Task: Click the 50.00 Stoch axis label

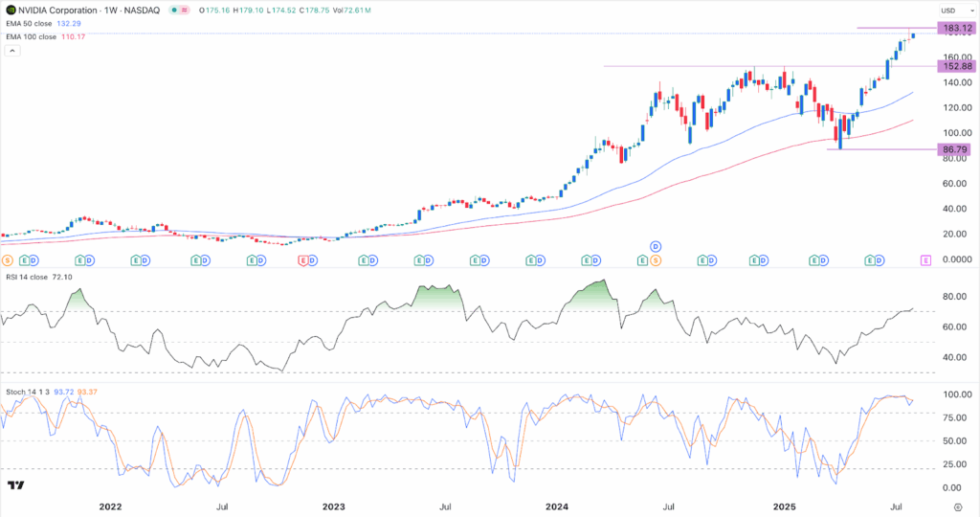Action: tap(955, 440)
